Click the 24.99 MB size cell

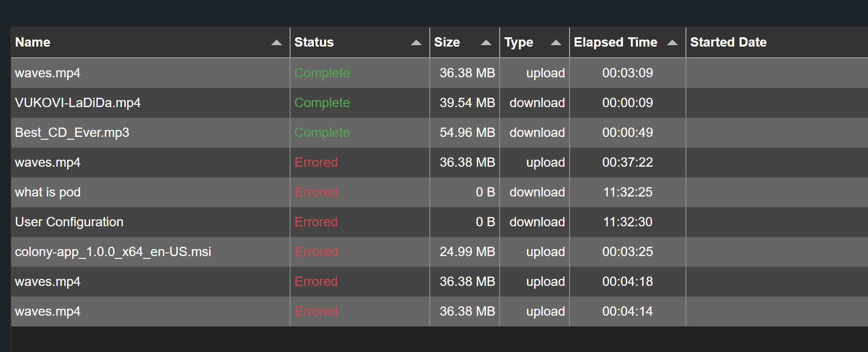pos(467,252)
